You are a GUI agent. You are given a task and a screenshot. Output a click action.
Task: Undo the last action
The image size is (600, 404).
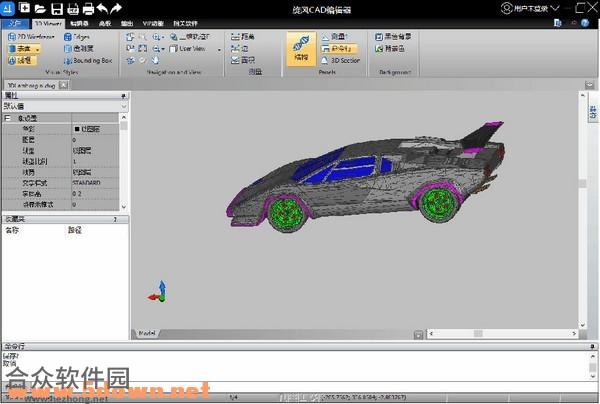point(102,8)
